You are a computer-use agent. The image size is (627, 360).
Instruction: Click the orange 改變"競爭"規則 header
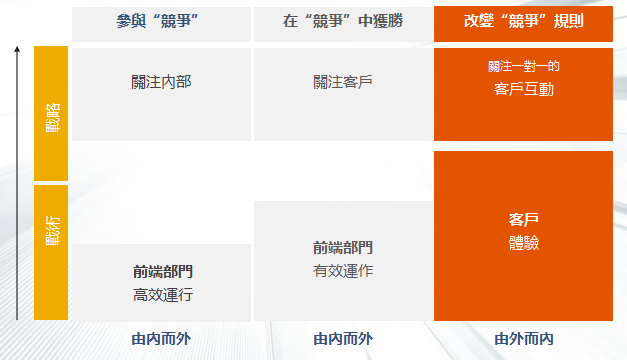pos(523,24)
